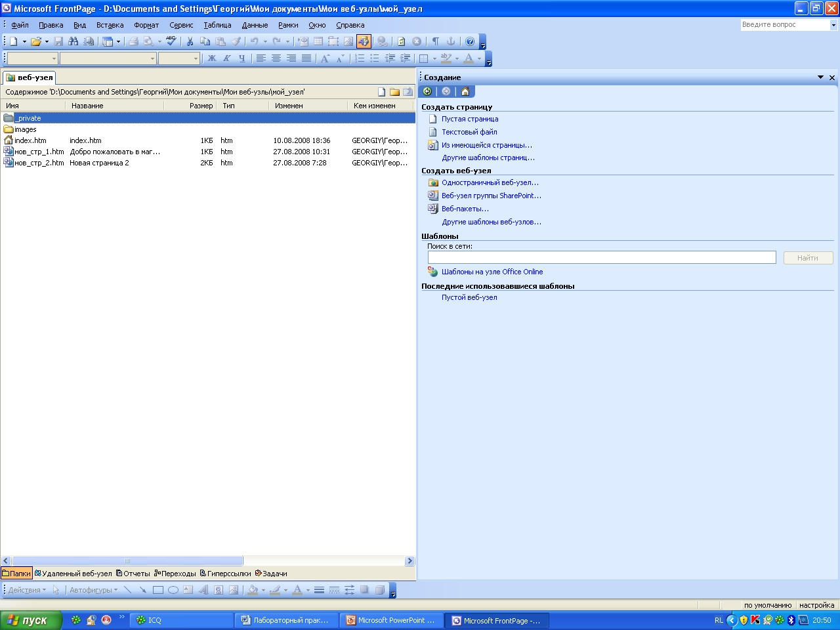Click the highlight color swatch button

[x=446, y=58]
